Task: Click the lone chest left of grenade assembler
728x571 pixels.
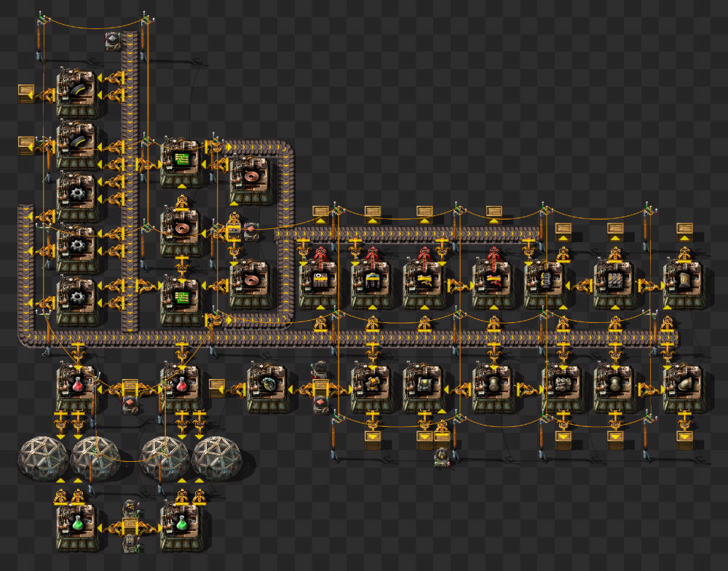Action: pyautogui.click(x=216, y=387)
